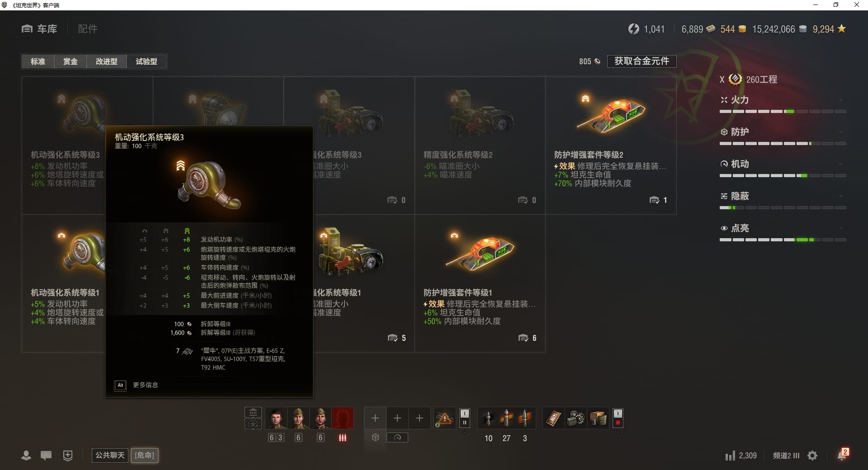Select the empty red crew member slot
The image size is (868, 470).
[343, 418]
